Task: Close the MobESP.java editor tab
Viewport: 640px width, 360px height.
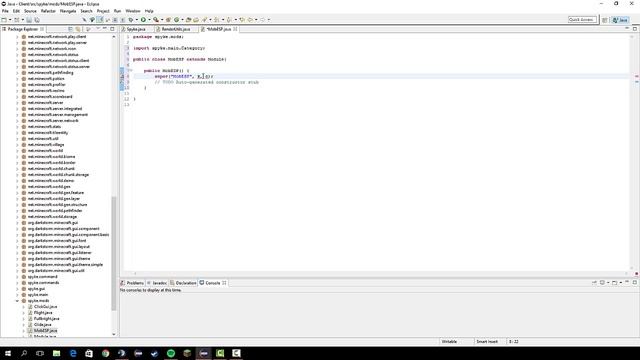Action: pyautogui.click(x=236, y=29)
